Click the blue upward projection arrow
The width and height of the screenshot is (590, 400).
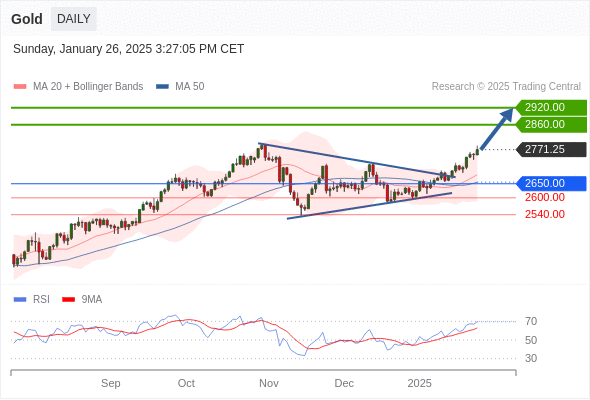(497, 129)
